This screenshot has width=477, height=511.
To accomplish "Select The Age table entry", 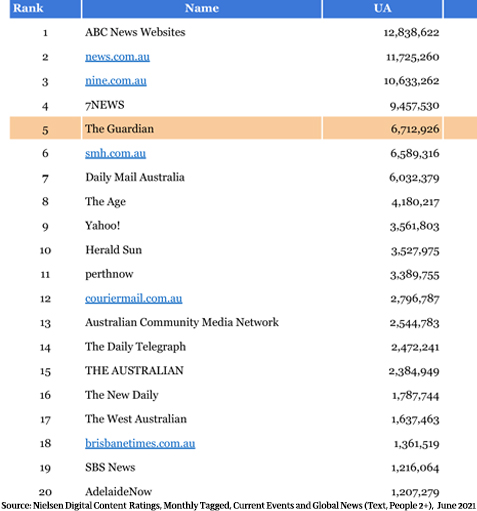I will (105, 202).
